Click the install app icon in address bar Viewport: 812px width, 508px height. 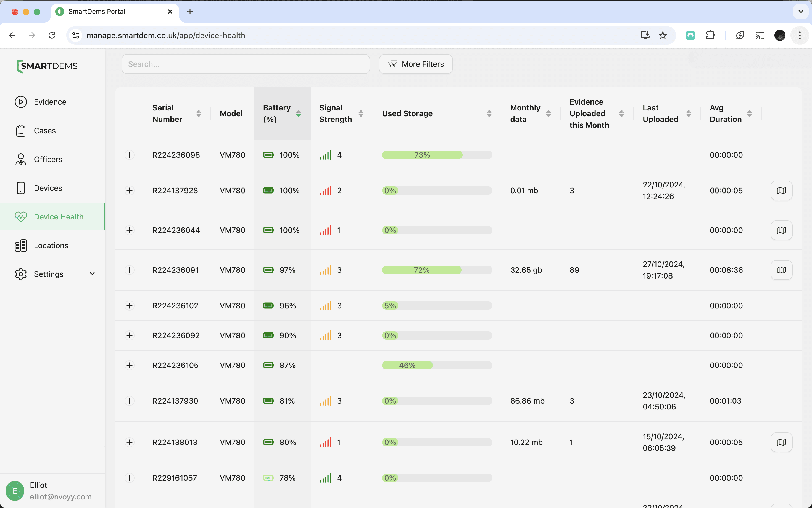click(x=645, y=35)
